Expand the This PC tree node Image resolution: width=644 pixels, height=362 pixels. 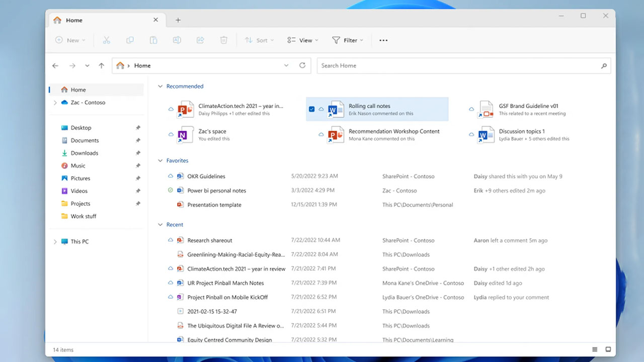click(x=55, y=242)
